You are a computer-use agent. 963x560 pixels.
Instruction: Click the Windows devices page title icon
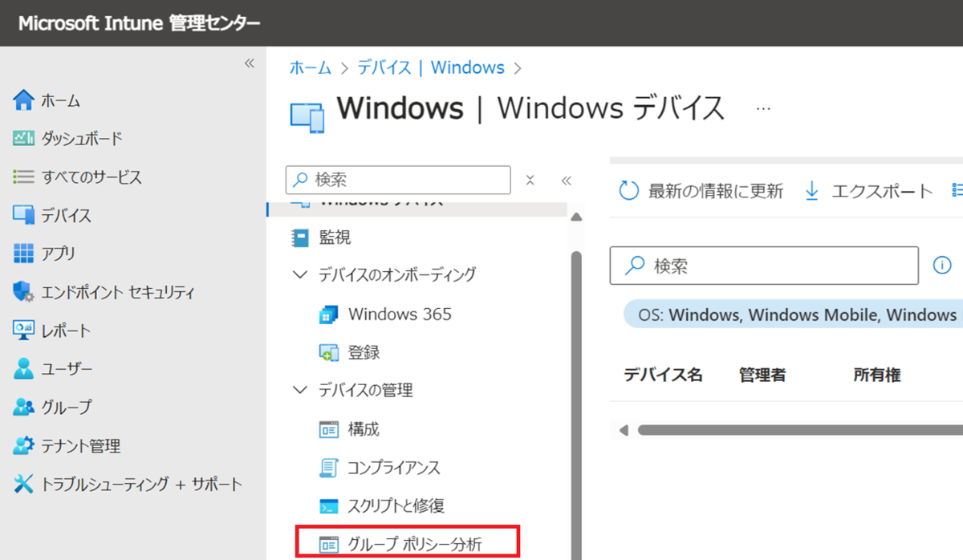307,116
